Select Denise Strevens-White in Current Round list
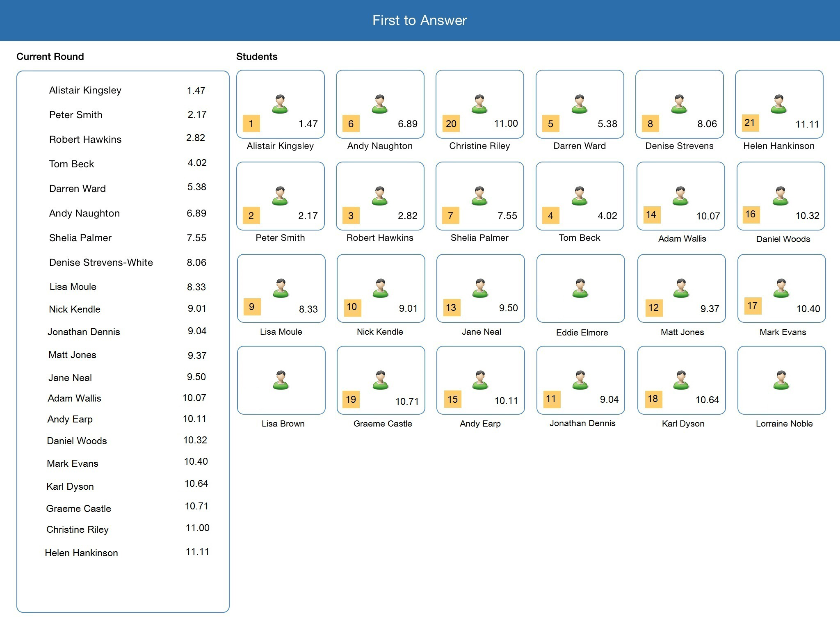This screenshot has height=630, width=840. pyautogui.click(x=101, y=262)
